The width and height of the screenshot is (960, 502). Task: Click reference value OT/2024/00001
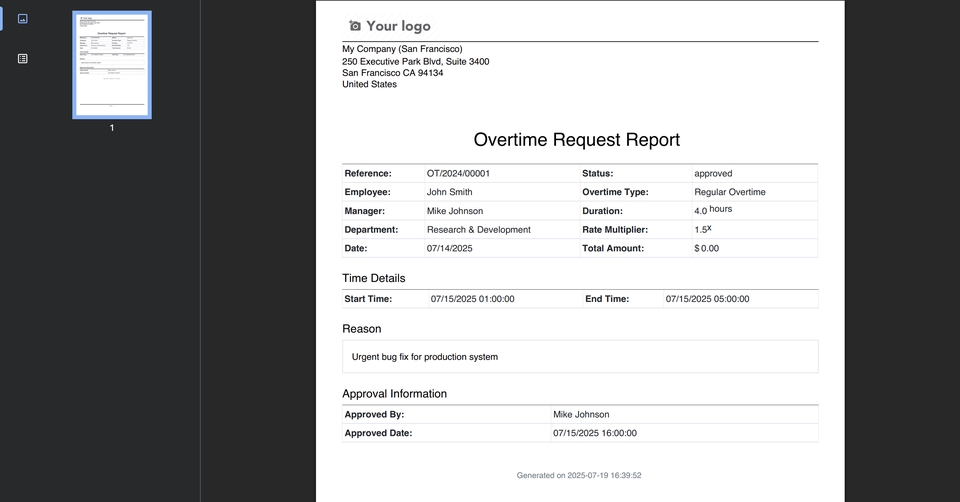coord(458,173)
